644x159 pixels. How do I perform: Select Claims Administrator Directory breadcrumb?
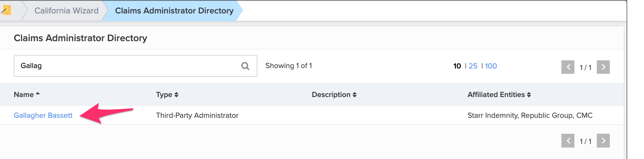174,11
